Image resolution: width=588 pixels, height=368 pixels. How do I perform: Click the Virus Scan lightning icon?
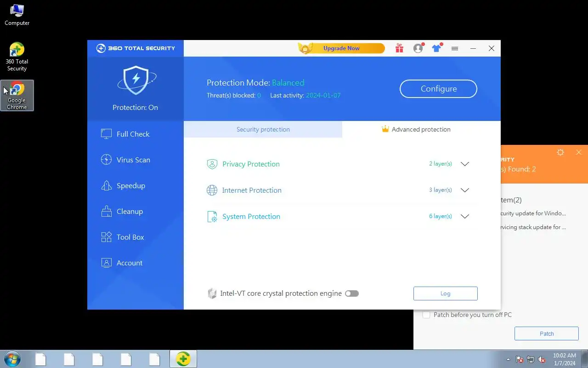(x=106, y=160)
